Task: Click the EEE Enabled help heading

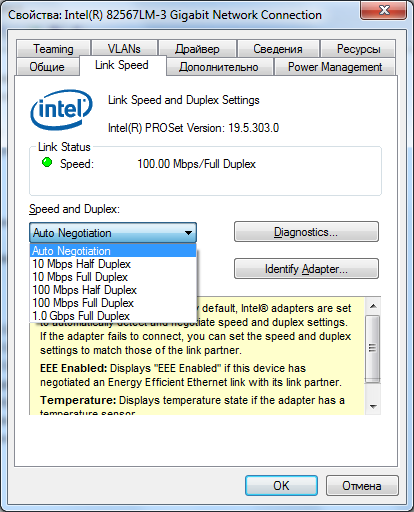Action: [x=73, y=368]
